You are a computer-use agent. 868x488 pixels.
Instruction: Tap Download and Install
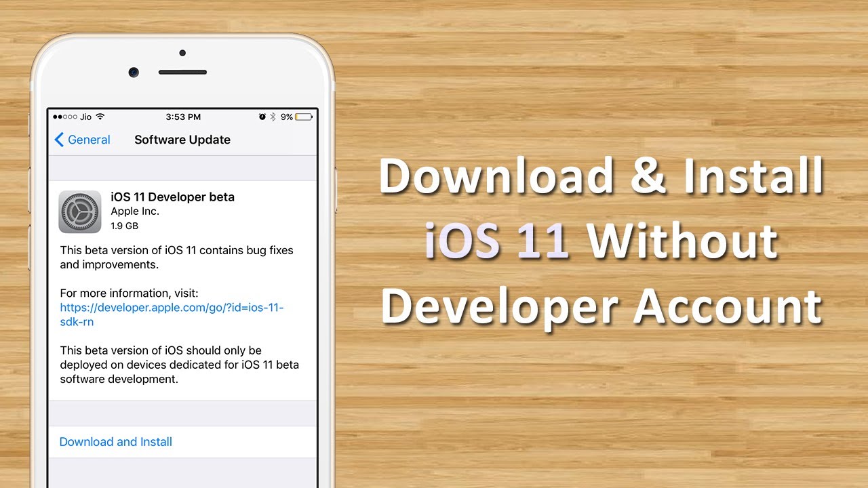(x=116, y=442)
